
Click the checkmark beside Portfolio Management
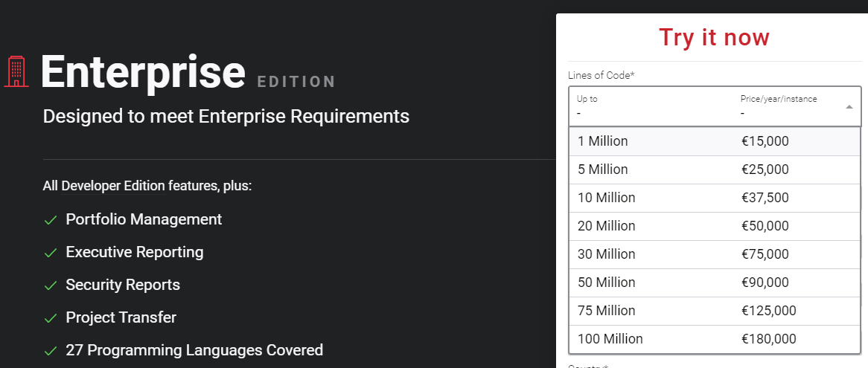(x=51, y=220)
